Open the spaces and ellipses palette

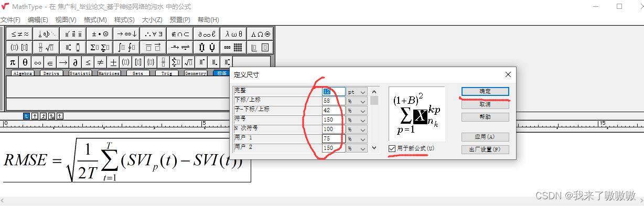[46, 34]
